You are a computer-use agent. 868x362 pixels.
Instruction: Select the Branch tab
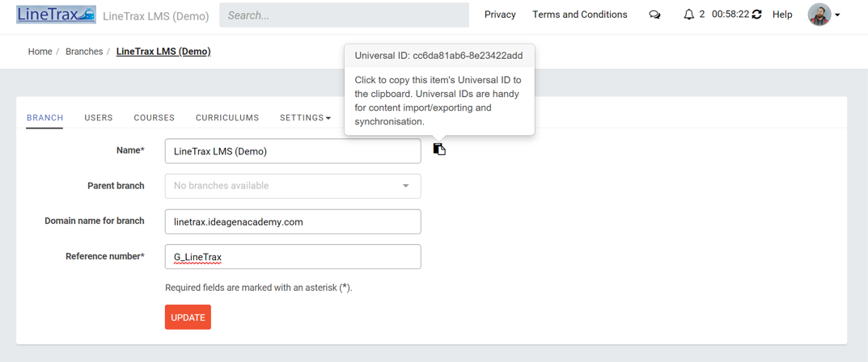coord(44,118)
